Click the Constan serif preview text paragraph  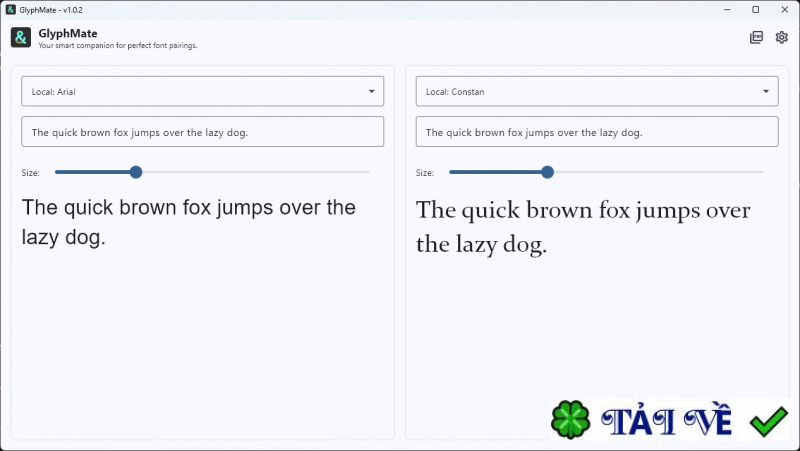(583, 227)
